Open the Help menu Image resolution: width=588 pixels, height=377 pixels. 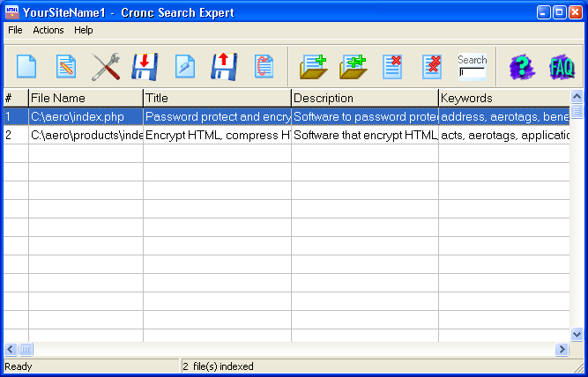tap(83, 30)
